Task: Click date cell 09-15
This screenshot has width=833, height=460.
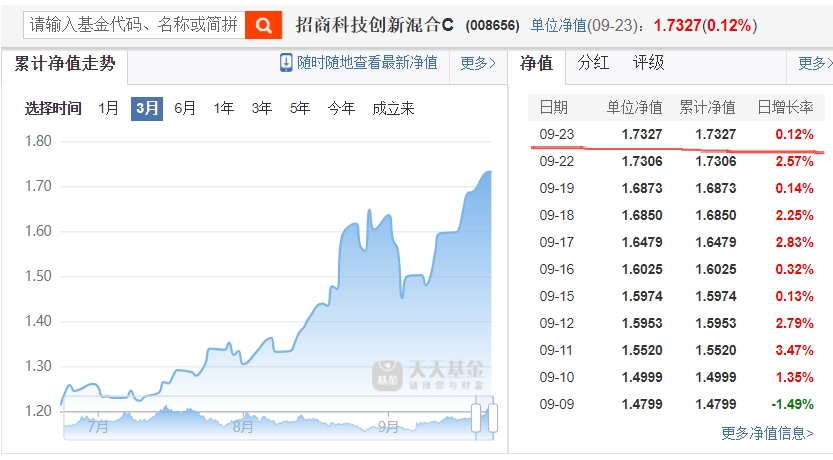Action: pos(557,296)
